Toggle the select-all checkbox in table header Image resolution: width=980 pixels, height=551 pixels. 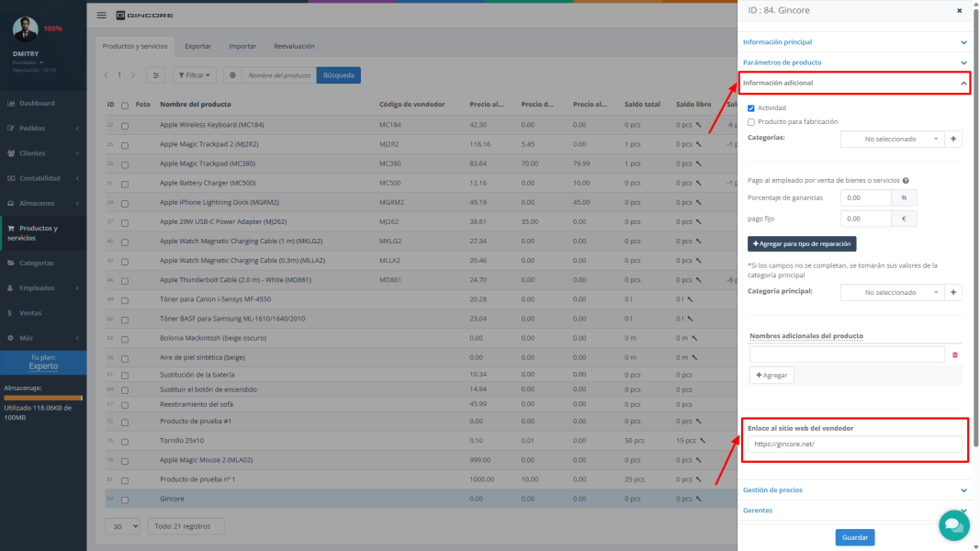[125, 106]
